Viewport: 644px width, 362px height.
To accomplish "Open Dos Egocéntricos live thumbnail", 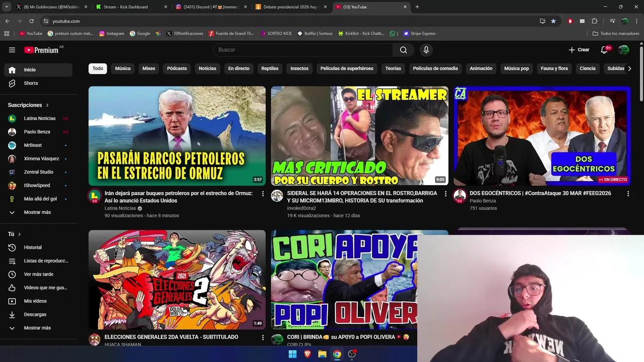I will click(542, 136).
